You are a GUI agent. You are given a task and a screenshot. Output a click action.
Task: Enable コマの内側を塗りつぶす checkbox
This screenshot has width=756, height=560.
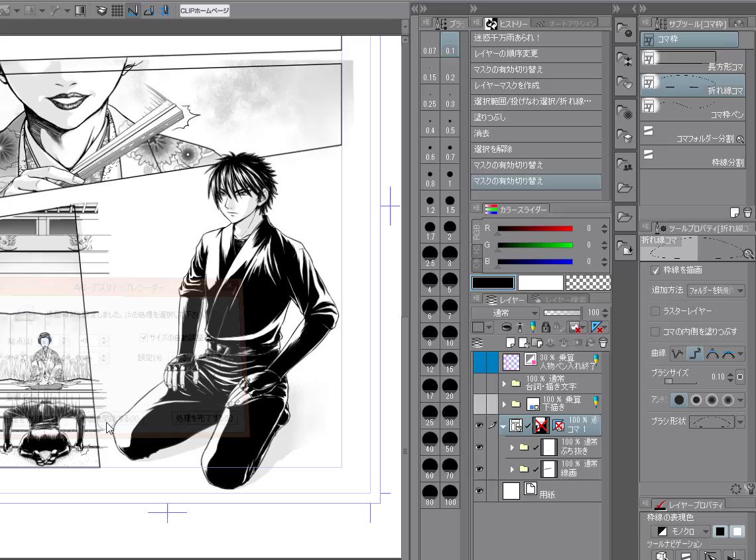click(655, 331)
